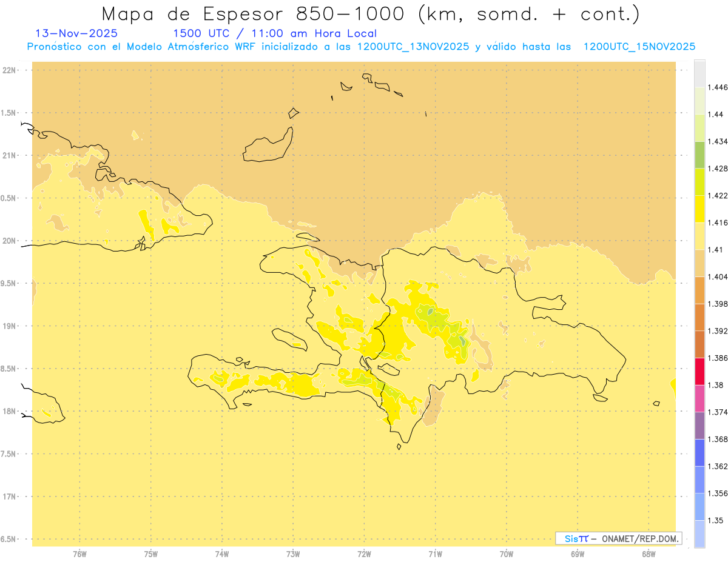Click the 'ONAMET/REP.DOM.' credit label
The width and height of the screenshot is (728, 562).
[640, 538]
